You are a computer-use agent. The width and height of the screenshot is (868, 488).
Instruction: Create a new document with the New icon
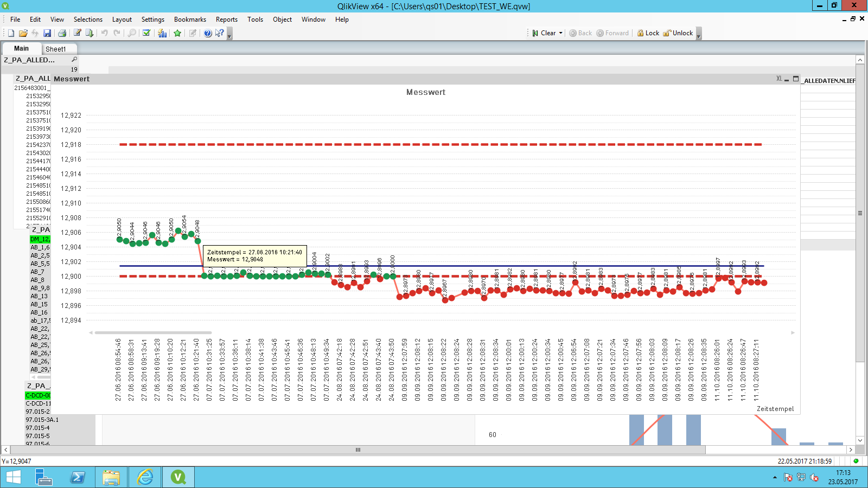tap(11, 33)
